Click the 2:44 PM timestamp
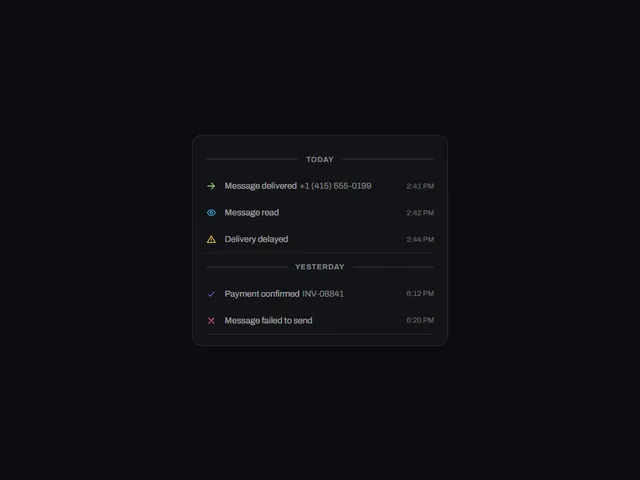The image size is (640, 480). pos(420,240)
